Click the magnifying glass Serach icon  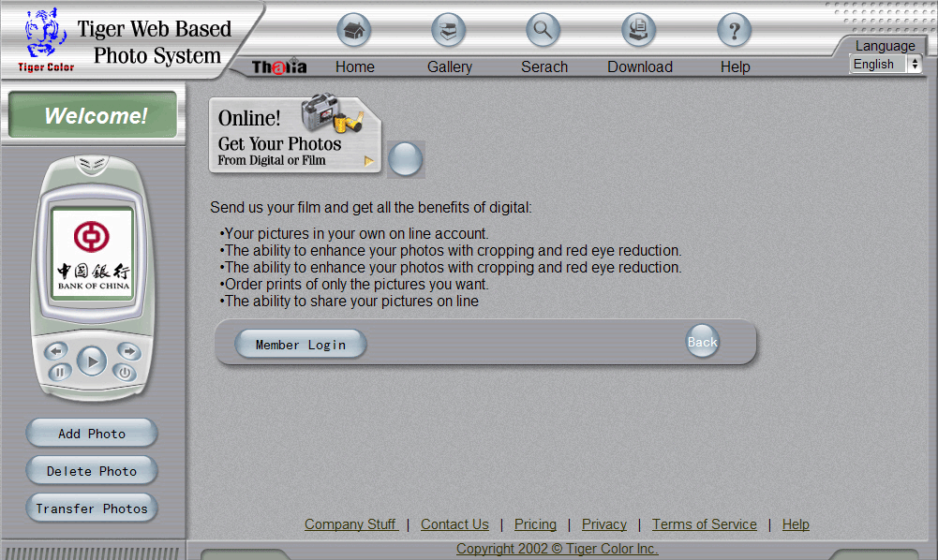coord(543,30)
